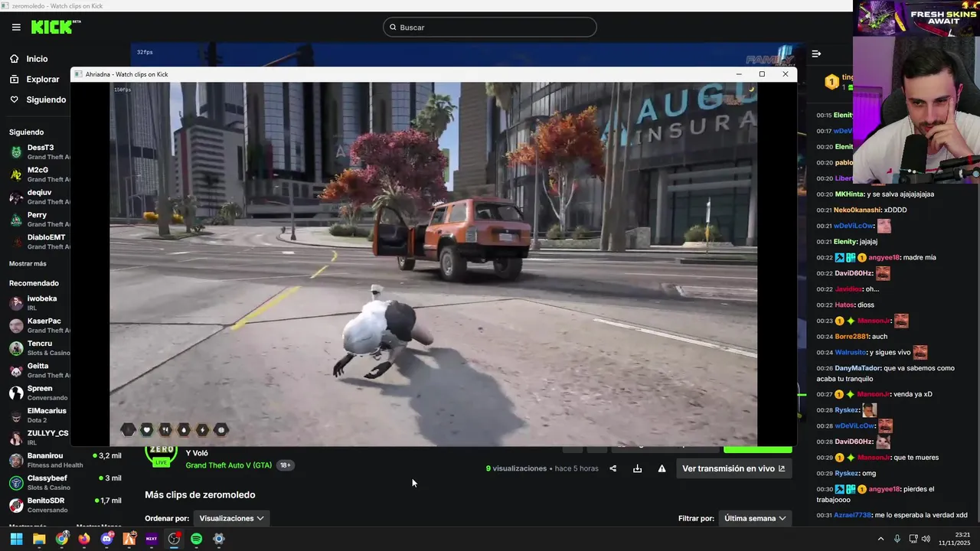Image resolution: width=980 pixels, height=551 pixels.
Task: Click Azrael7738 username in chat
Action: pos(853,515)
